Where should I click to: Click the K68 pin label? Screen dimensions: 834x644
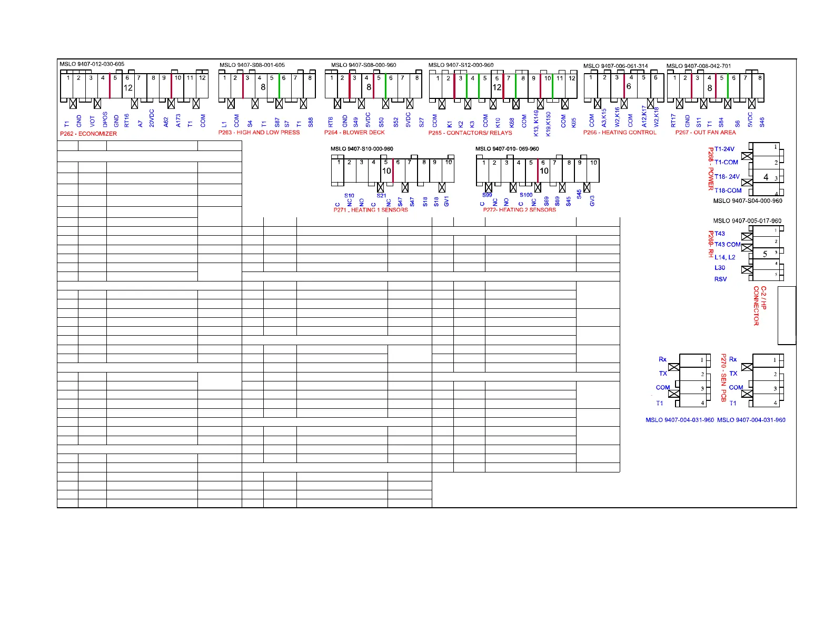tap(512, 123)
